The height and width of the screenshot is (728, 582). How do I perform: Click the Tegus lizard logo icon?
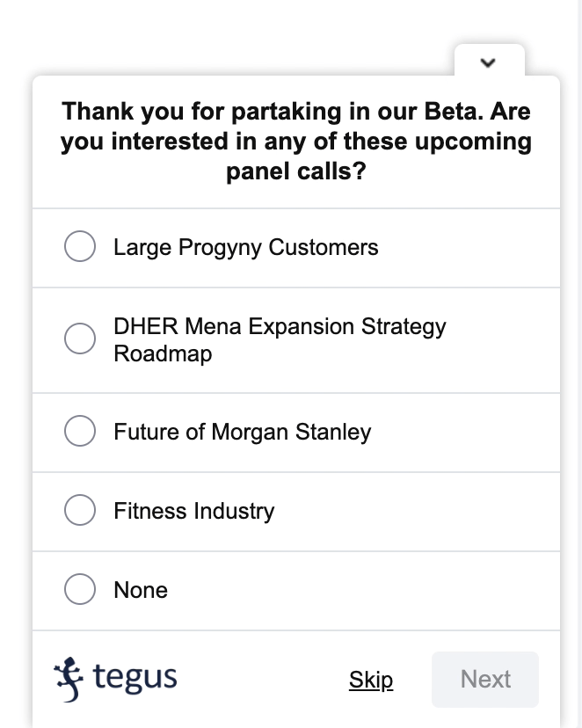[x=69, y=680]
